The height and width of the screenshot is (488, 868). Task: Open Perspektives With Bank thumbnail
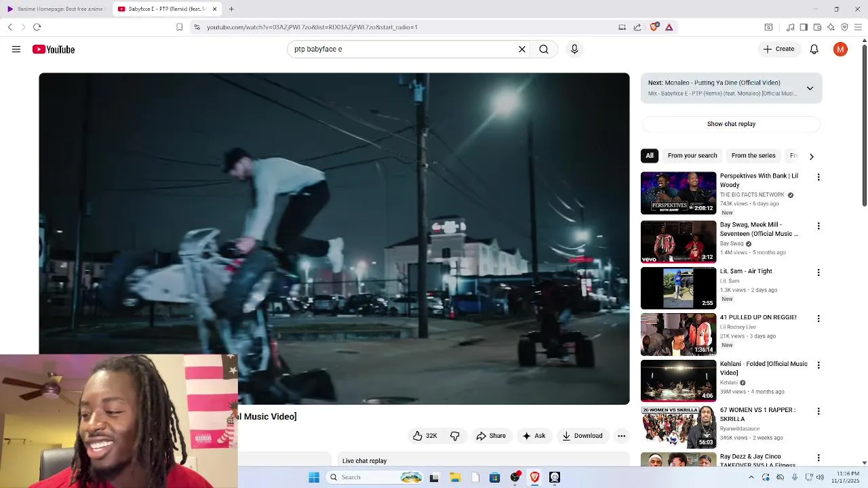(x=678, y=193)
